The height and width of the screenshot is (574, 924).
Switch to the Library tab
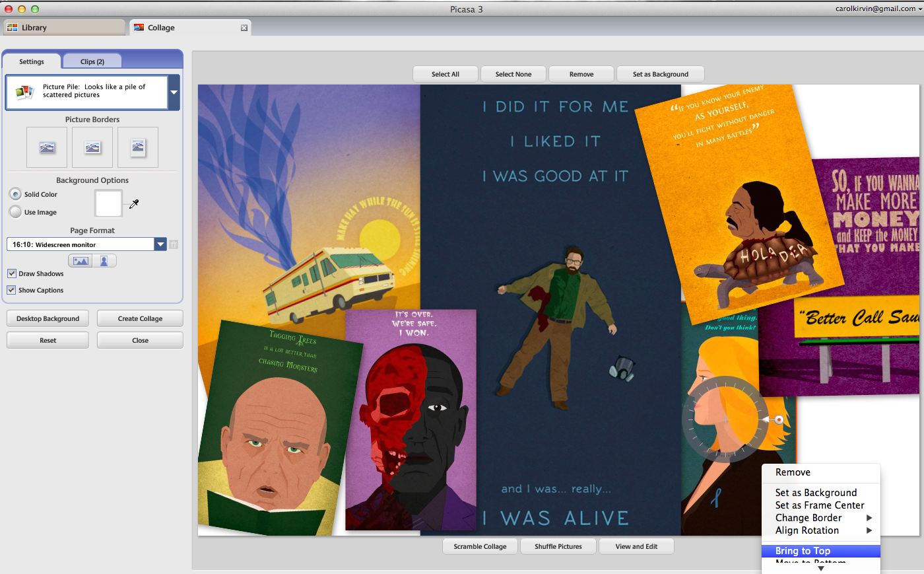click(x=64, y=28)
